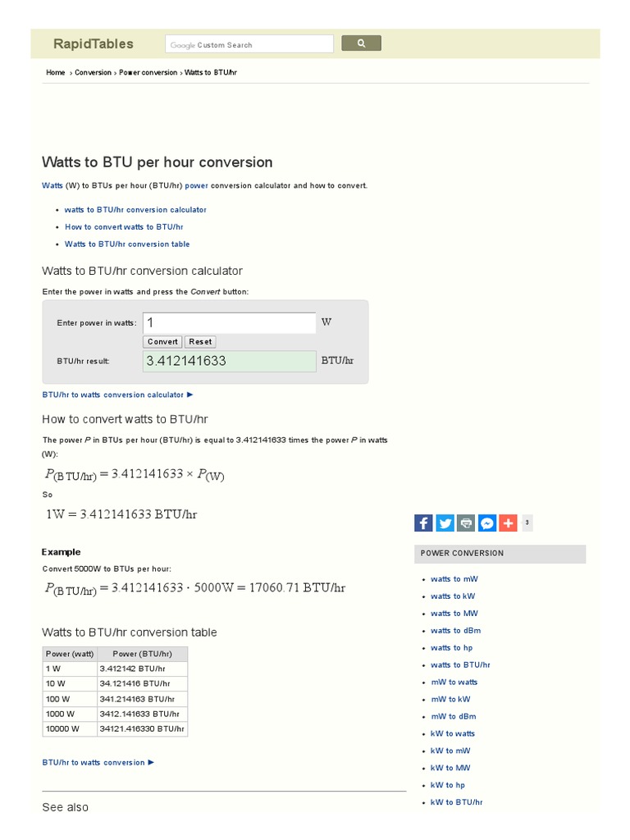Open more share options plus icon

(x=508, y=523)
